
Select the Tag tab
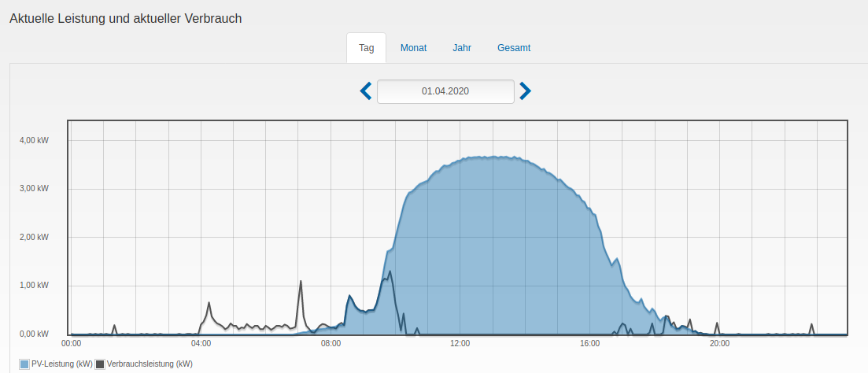(367, 47)
